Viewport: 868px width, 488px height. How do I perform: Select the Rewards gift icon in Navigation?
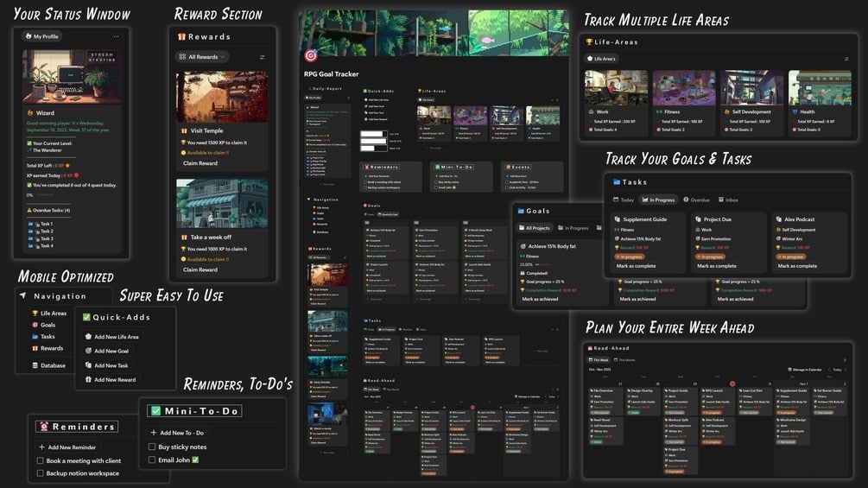click(x=35, y=348)
